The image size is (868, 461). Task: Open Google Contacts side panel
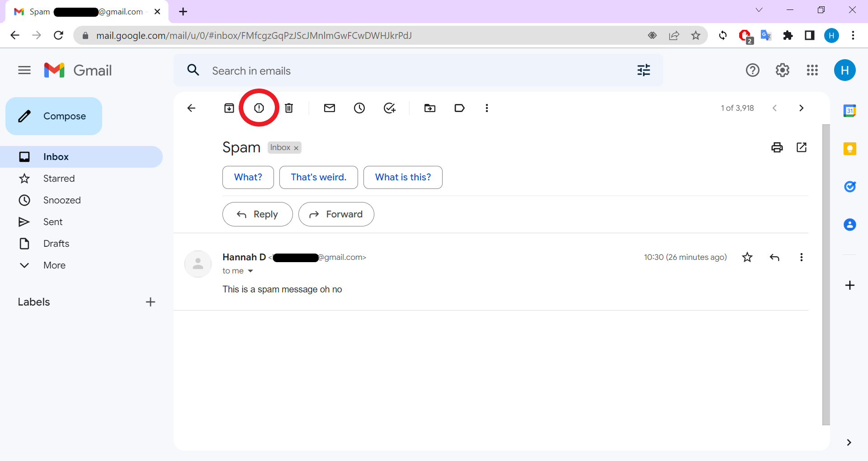point(850,225)
